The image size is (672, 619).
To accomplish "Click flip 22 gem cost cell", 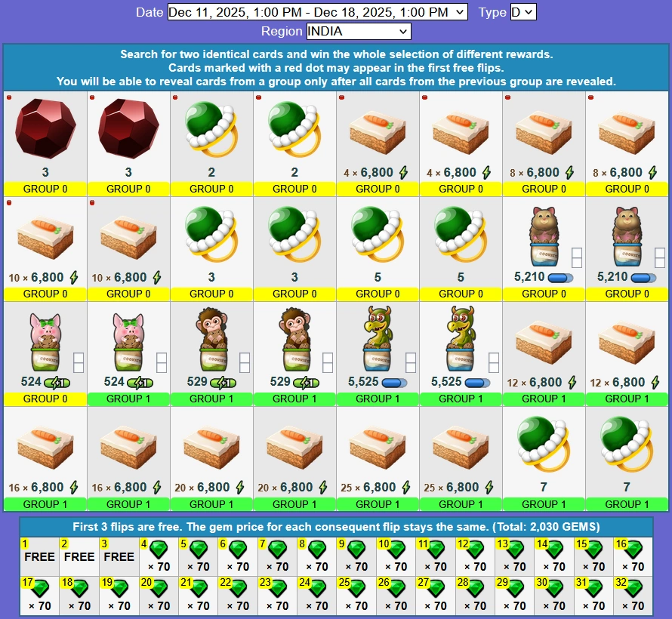I will [x=238, y=596].
